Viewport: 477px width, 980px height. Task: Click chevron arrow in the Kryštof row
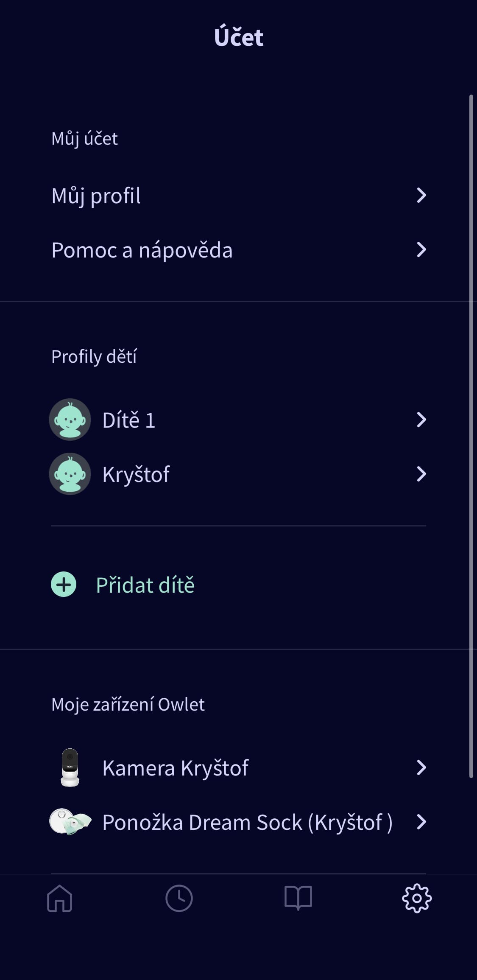point(421,474)
